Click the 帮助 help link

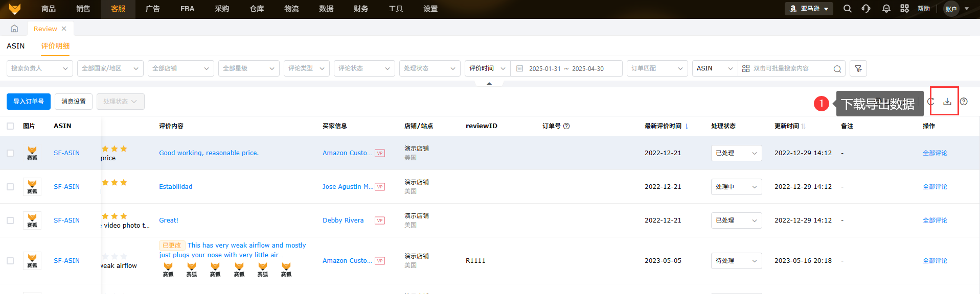(924, 9)
